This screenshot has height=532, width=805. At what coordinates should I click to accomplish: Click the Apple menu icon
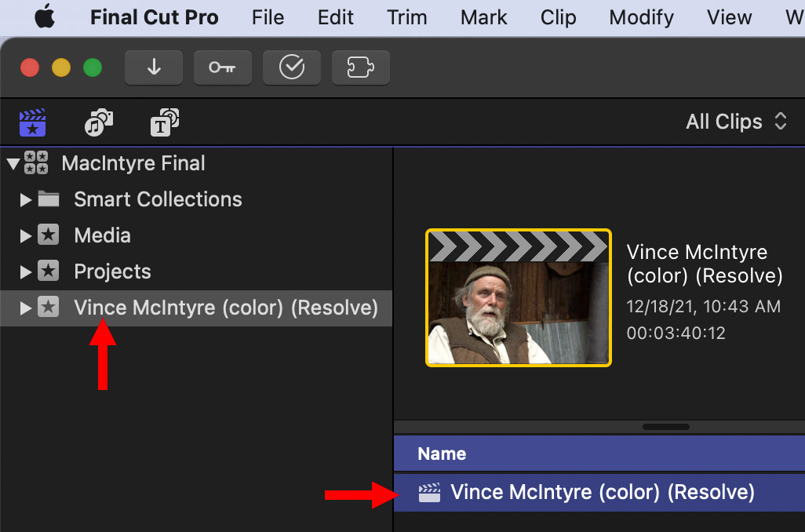(45, 17)
